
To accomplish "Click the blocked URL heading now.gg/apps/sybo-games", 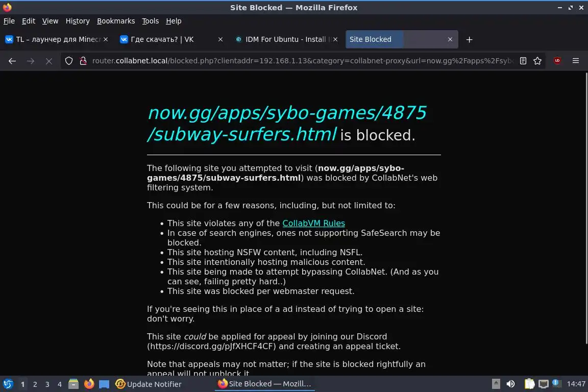I will click(287, 124).
